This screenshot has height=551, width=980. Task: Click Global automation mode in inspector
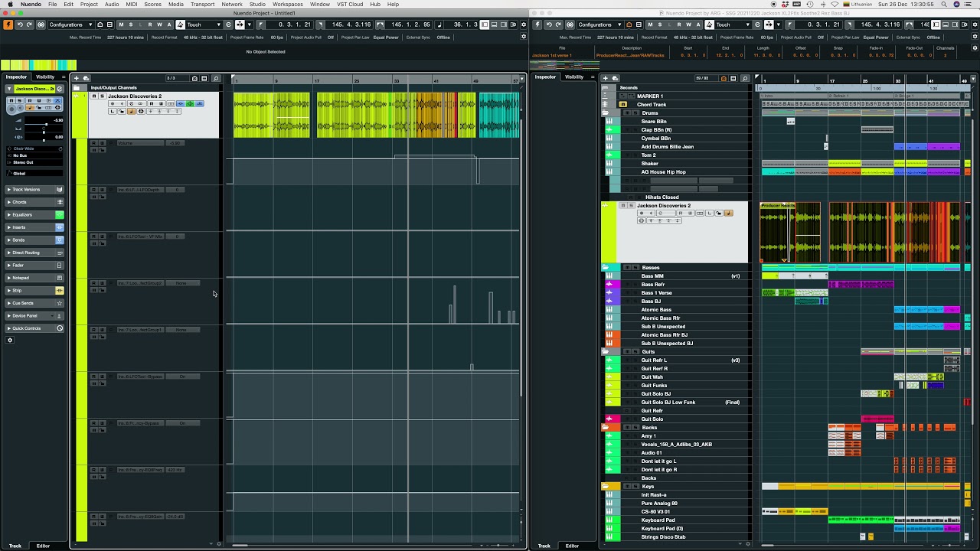(35, 174)
